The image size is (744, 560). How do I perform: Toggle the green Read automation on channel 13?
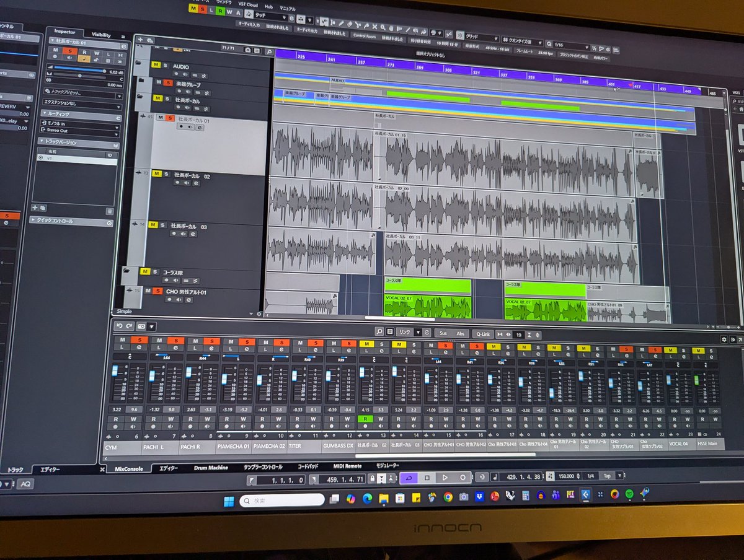[x=366, y=419]
